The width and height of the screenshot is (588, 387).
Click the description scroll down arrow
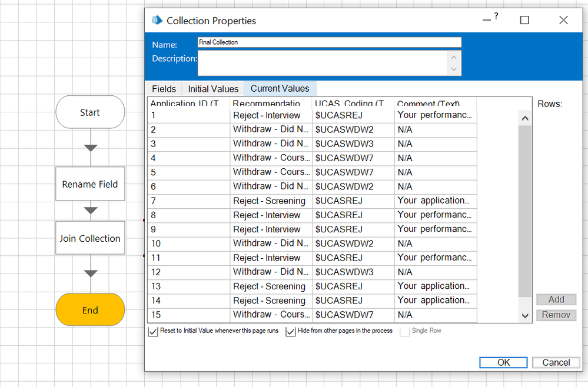(x=453, y=69)
